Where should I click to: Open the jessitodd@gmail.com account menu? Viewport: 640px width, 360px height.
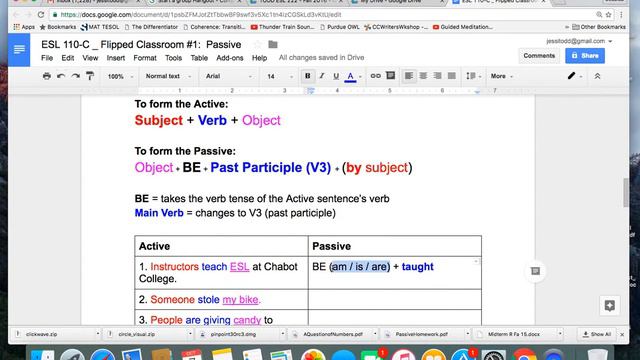coord(579,41)
